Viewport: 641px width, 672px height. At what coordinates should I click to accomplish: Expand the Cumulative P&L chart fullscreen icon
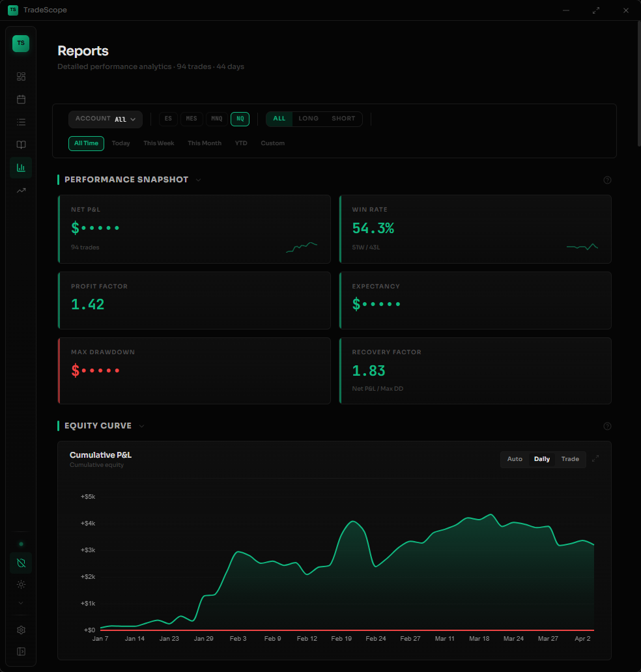[595, 458]
